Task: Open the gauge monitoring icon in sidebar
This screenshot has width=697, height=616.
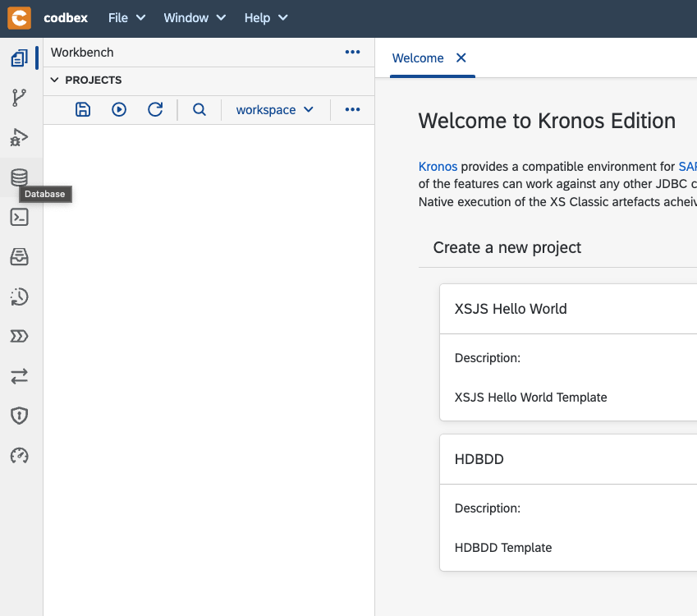Action: pyautogui.click(x=19, y=456)
